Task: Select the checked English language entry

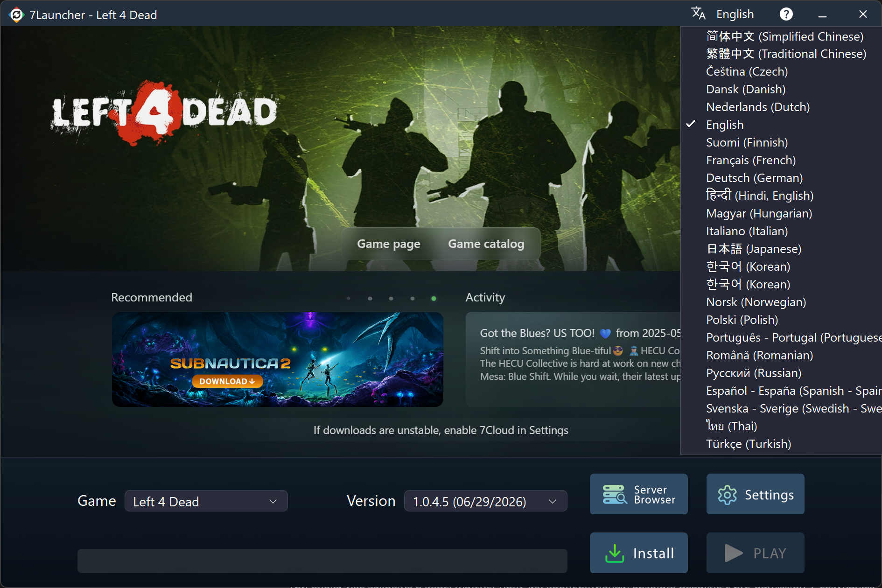Action: click(x=782, y=125)
